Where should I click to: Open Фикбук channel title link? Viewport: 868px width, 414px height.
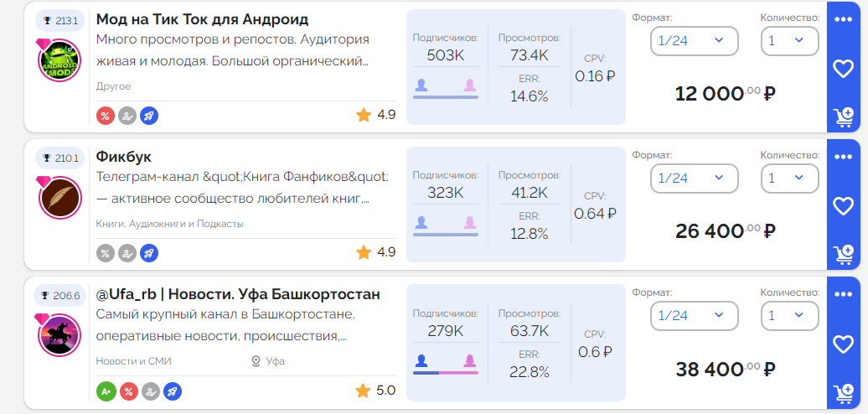124,157
